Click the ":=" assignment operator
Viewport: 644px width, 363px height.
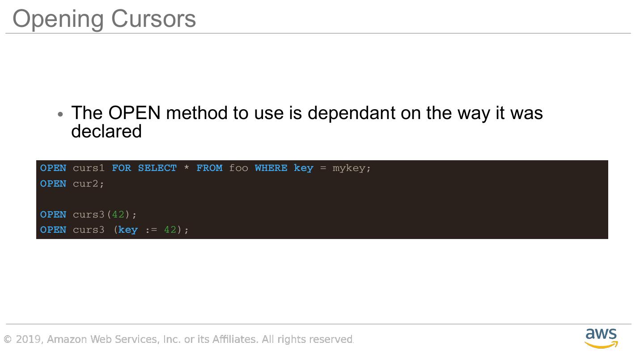(x=151, y=230)
